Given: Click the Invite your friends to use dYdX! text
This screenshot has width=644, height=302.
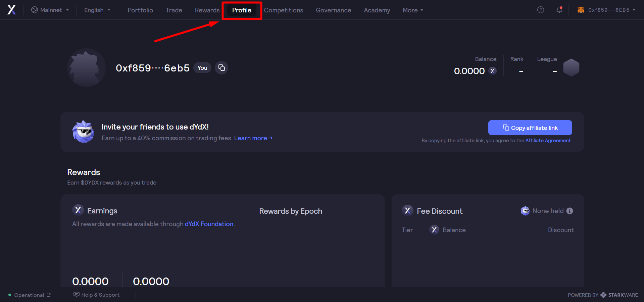Looking at the screenshot, I should 155,127.
